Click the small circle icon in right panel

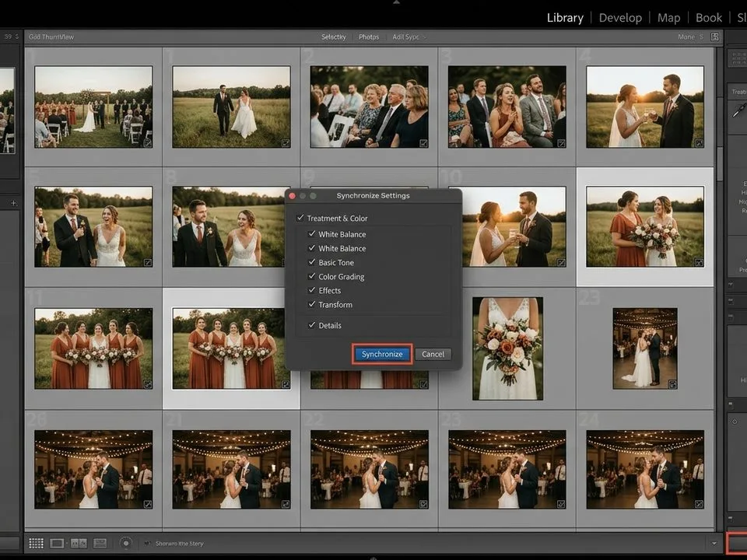point(734,422)
